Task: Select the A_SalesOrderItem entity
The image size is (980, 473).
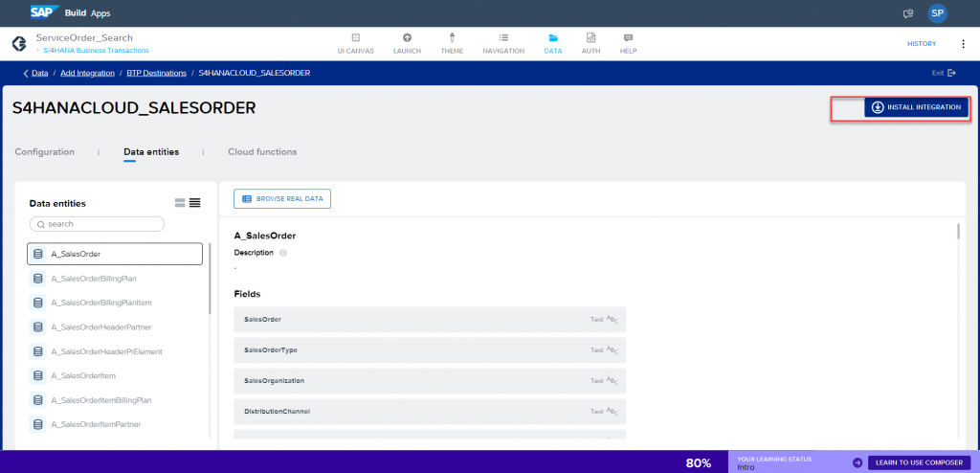Action: (115, 376)
